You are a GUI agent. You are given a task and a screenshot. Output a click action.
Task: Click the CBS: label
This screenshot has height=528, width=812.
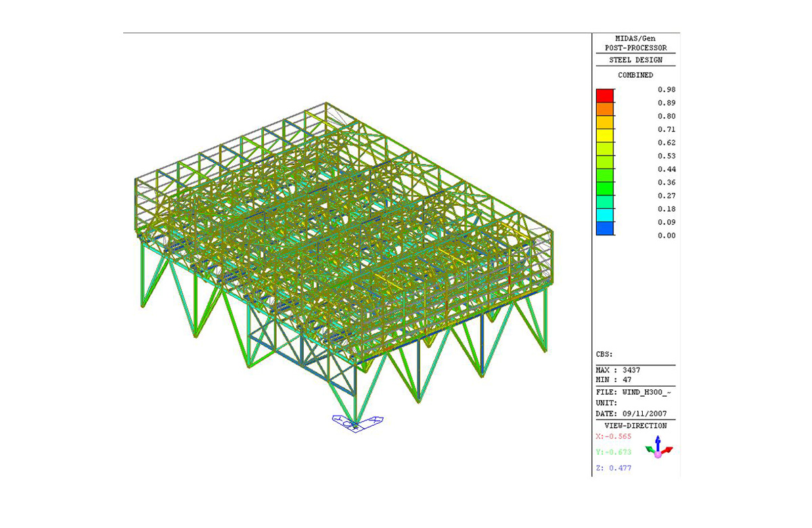coord(604,354)
